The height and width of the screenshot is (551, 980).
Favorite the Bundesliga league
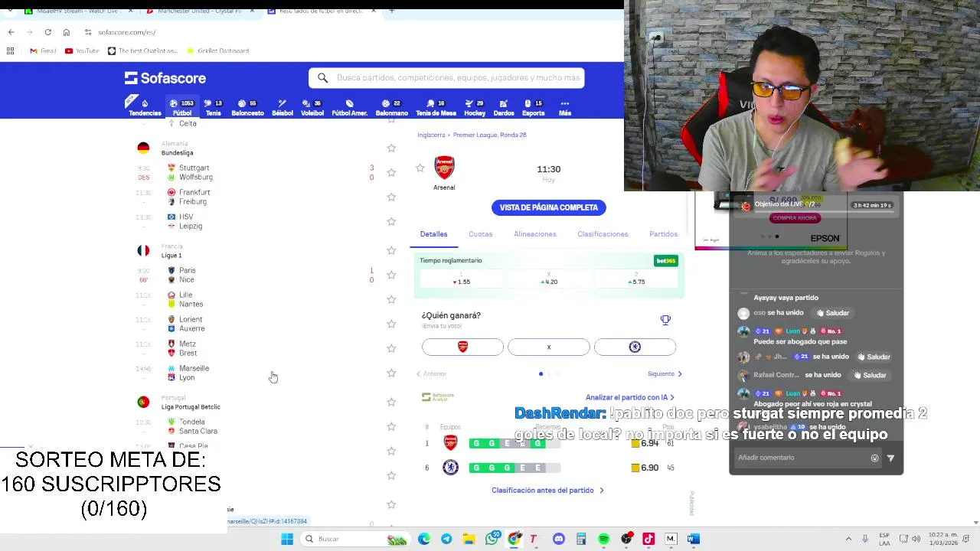pyautogui.click(x=391, y=148)
